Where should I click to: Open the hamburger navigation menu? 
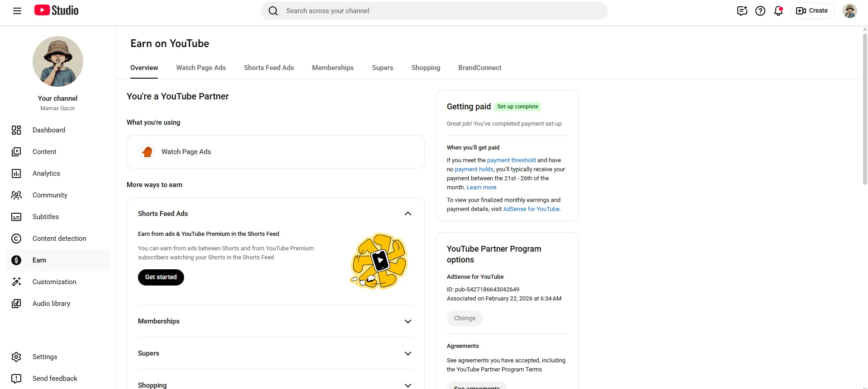point(17,11)
